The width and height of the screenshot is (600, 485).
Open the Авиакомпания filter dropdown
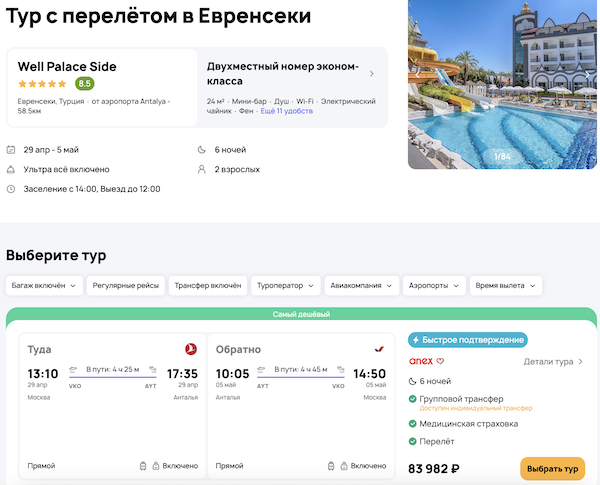(x=362, y=286)
